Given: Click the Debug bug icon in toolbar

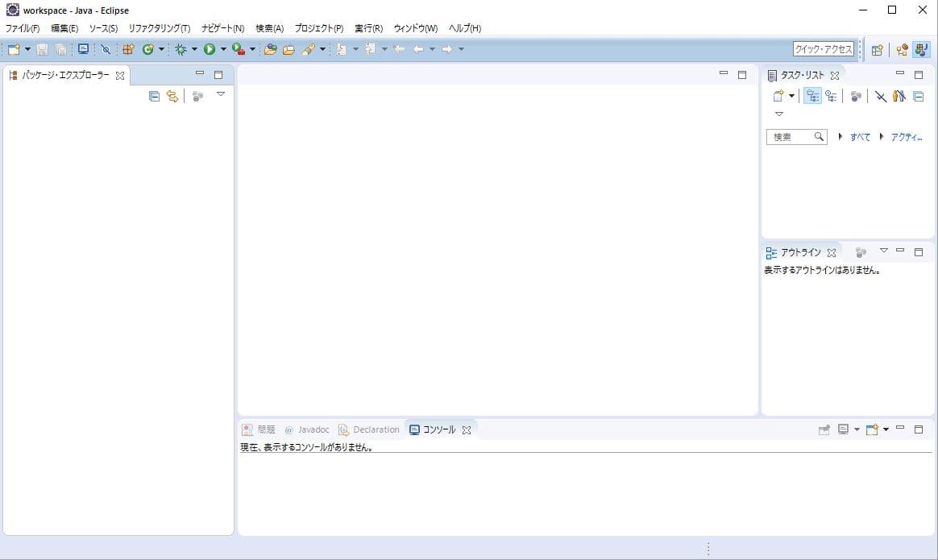Looking at the screenshot, I should coord(181,49).
